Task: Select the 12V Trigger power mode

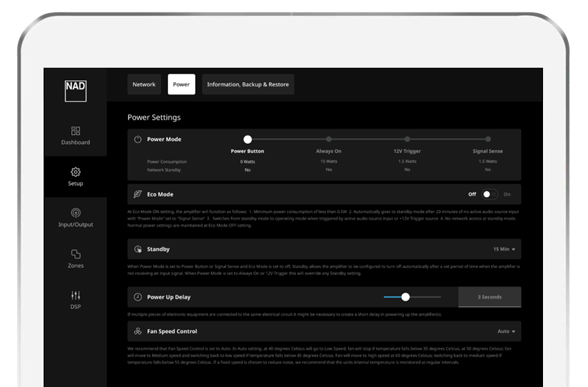Action: pos(407,140)
